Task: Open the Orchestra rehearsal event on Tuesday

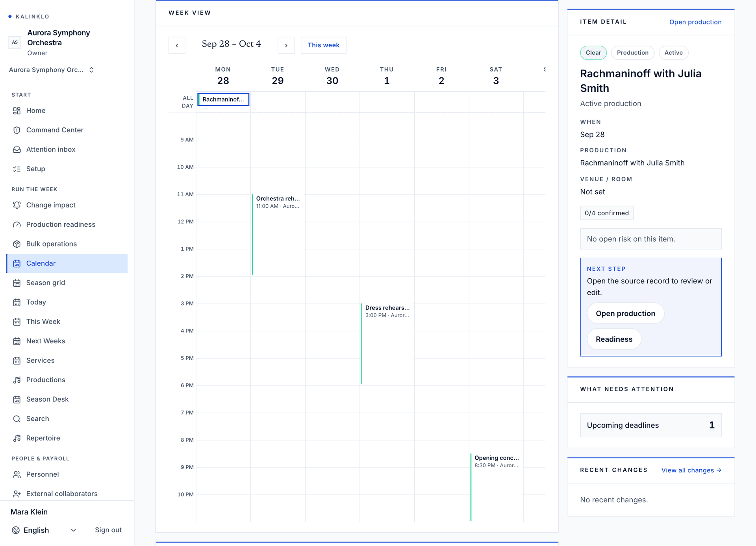Action: pyautogui.click(x=277, y=234)
